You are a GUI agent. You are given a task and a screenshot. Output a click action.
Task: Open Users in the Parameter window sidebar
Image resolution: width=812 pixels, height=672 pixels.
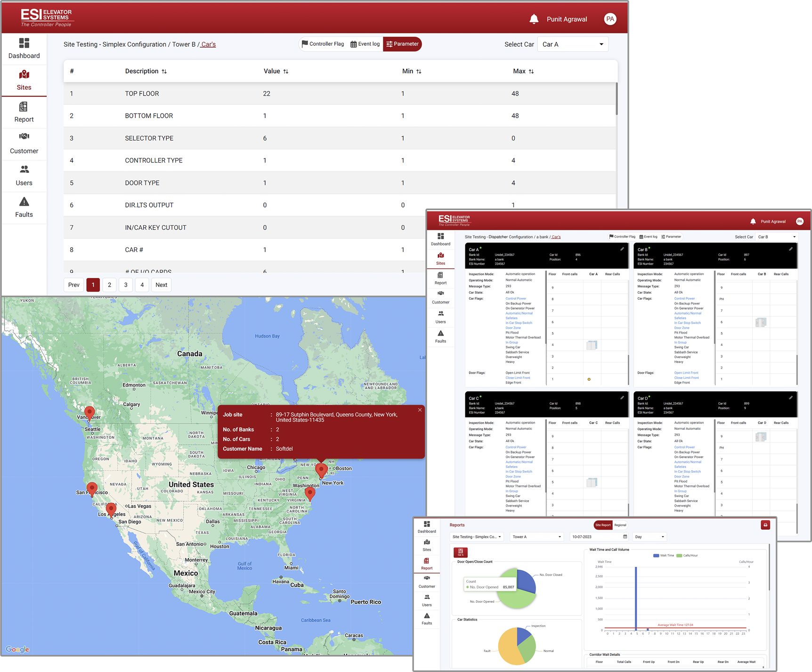tap(24, 176)
